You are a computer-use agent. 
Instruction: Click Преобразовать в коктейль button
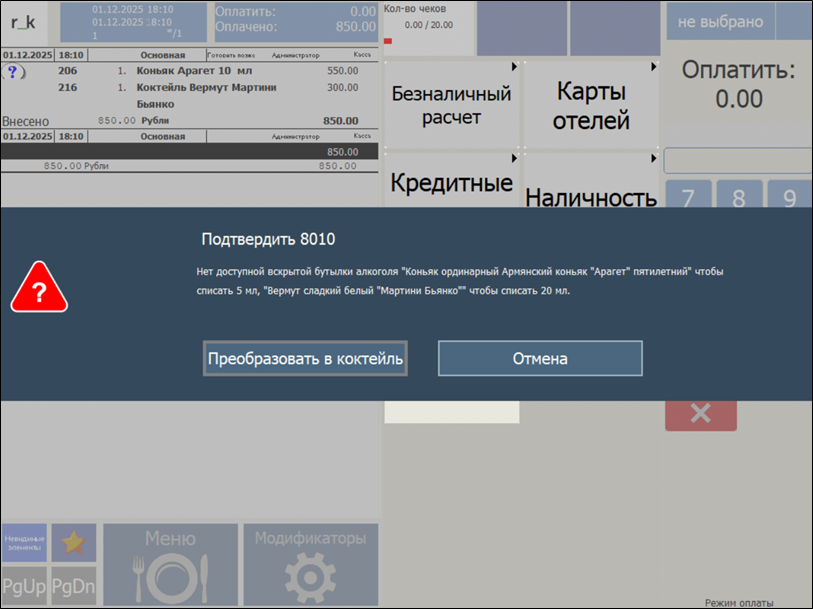[x=305, y=358]
